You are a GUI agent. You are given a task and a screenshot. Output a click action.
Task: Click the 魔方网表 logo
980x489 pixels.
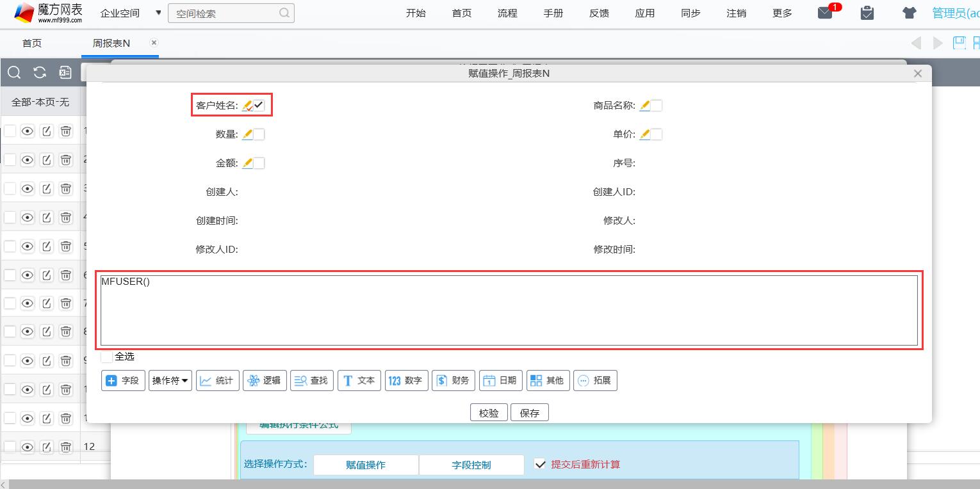pyautogui.click(x=49, y=13)
